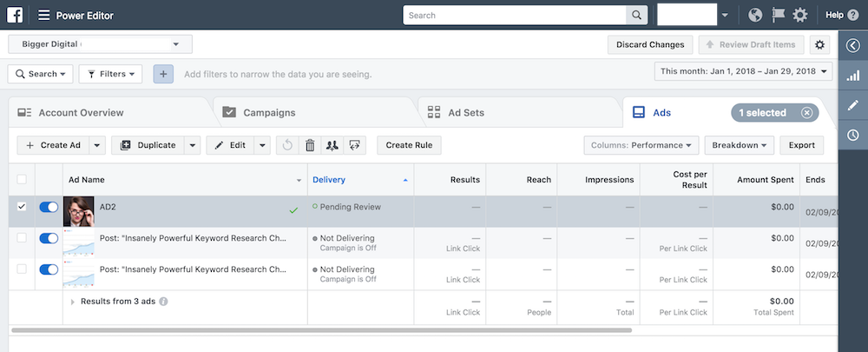Sort by the Delivery column header
This screenshot has height=352, width=868.
pos(360,180)
